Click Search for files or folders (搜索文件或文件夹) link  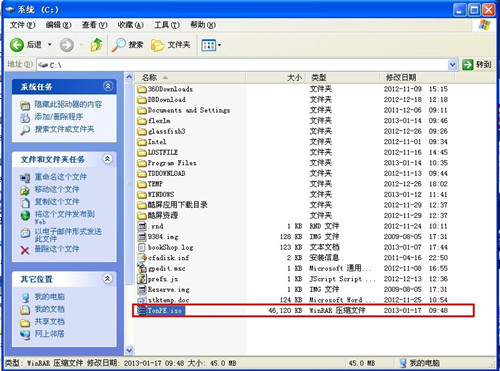(x=64, y=129)
